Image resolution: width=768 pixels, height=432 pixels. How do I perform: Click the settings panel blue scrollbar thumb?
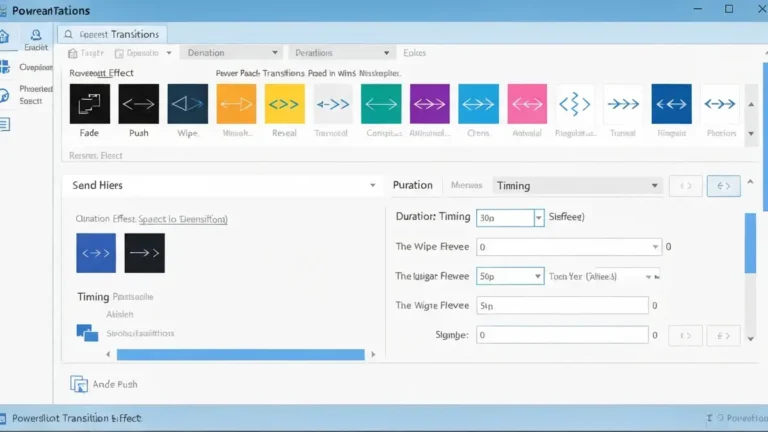[x=750, y=243]
